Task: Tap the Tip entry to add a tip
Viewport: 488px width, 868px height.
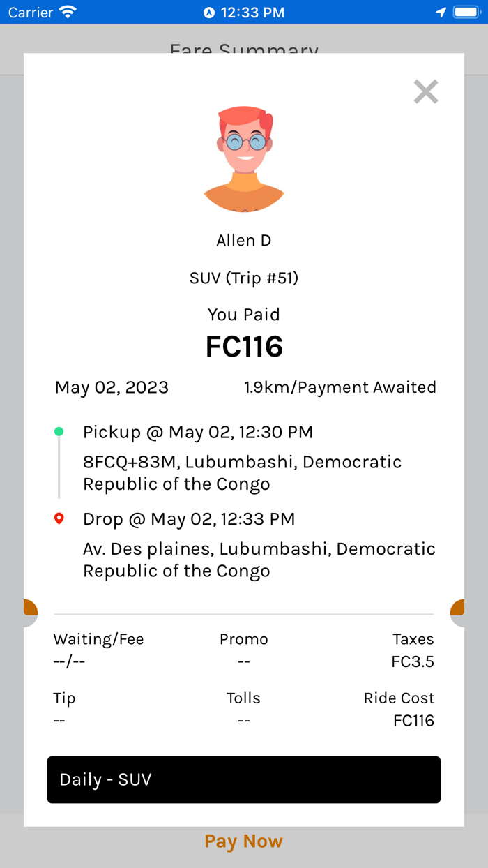Action: pyautogui.click(x=64, y=708)
